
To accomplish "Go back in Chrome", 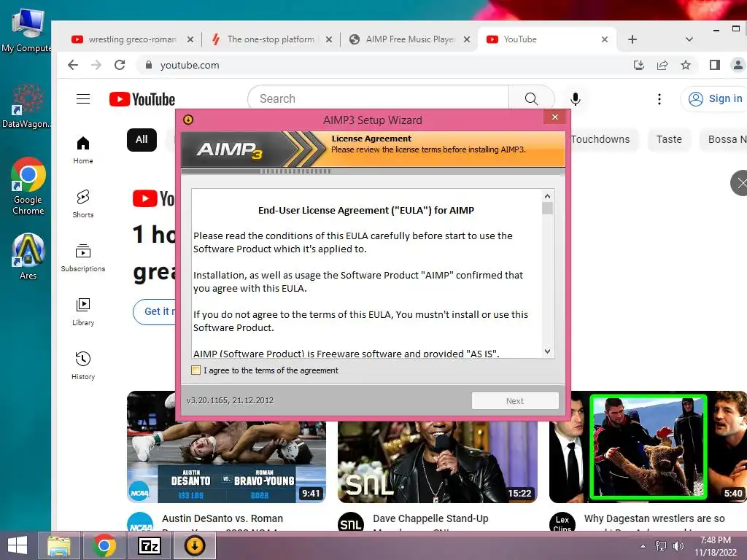I will 73,65.
